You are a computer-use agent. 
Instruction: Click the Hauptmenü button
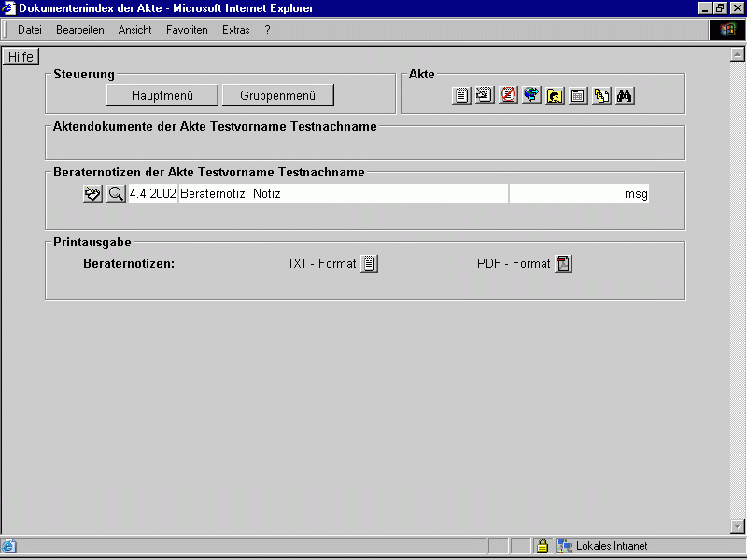(x=162, y=95)
